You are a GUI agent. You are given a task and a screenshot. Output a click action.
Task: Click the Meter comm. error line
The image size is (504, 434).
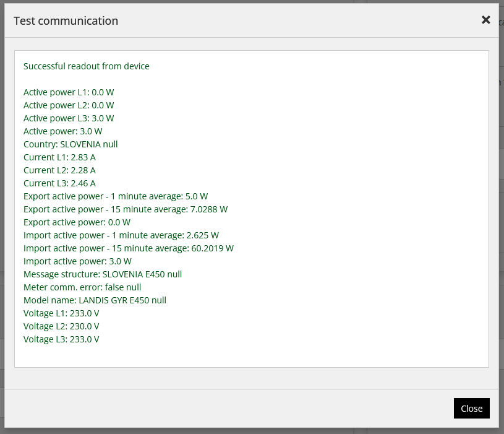(82, 287)
